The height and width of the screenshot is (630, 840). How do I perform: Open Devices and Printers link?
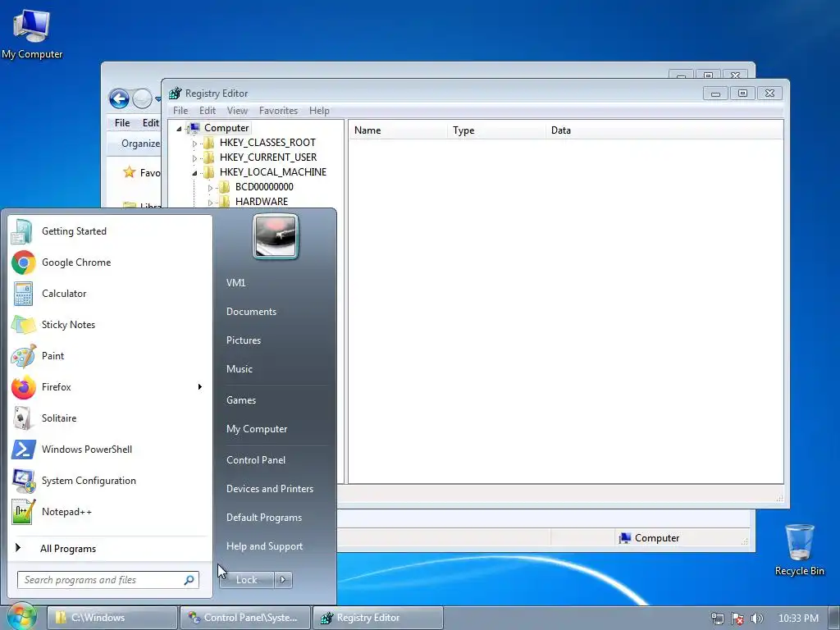point(269,489)
